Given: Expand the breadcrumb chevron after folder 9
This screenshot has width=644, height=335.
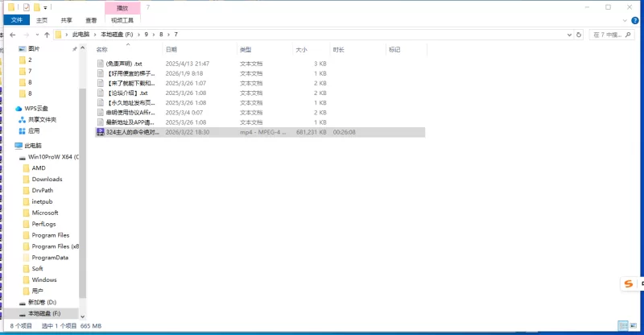Looking at the screenshot, I should pos(154,35).
